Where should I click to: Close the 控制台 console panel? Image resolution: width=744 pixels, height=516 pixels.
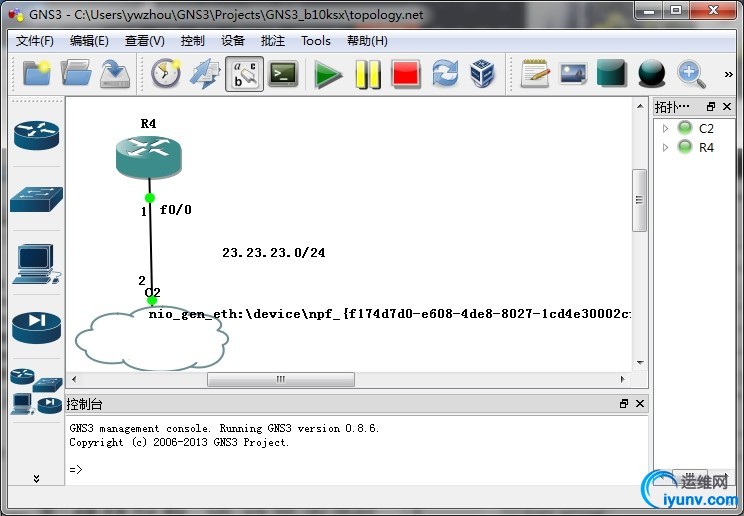[640, 403]
